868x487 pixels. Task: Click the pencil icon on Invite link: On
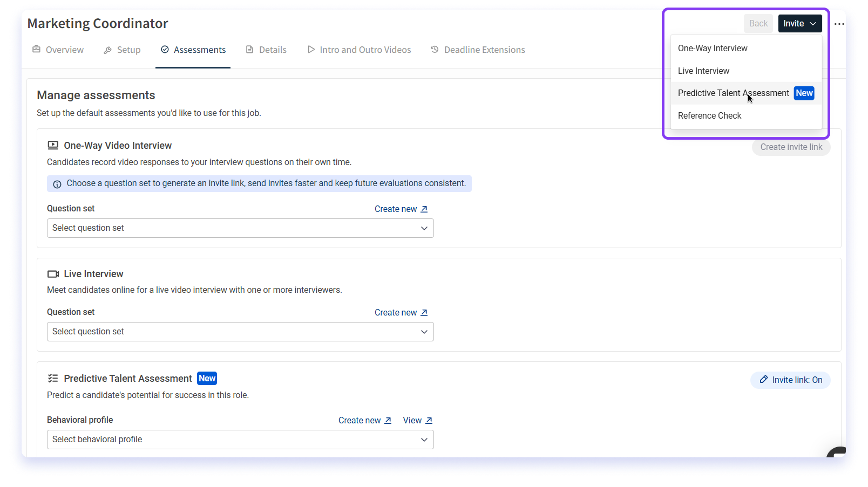[x=764, y=380]
